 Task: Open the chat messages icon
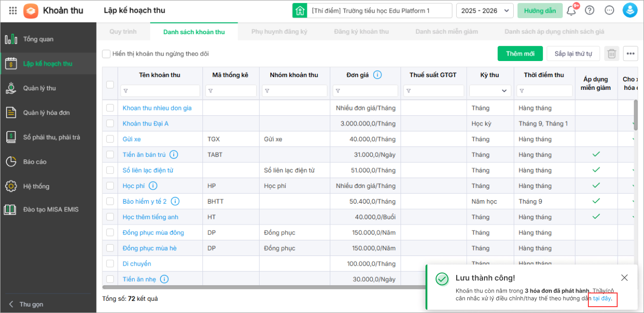coord(609,10)
